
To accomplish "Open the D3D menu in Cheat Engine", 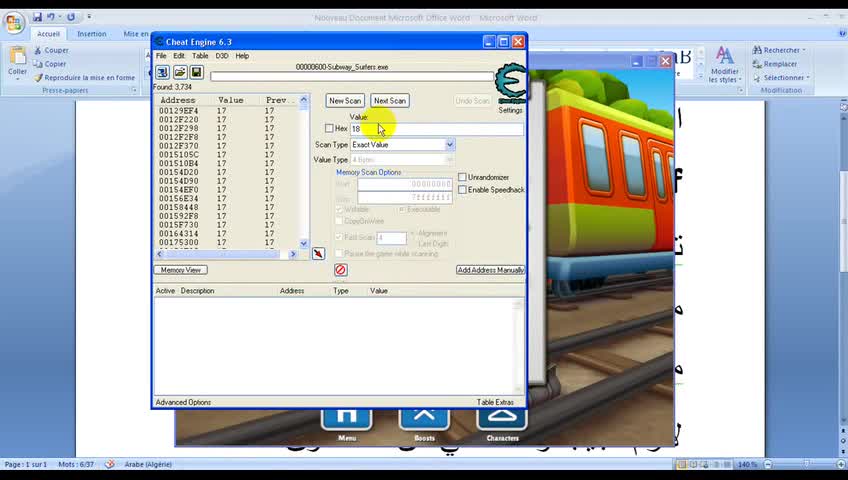I will click(x=222, y=56).
